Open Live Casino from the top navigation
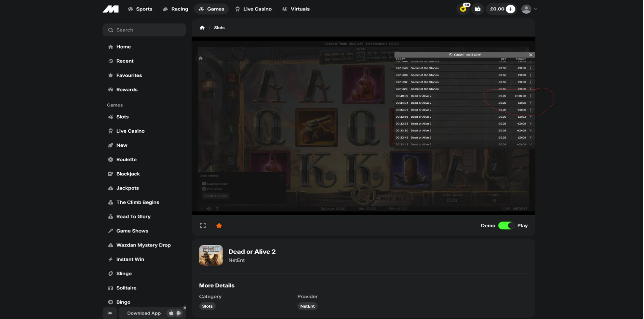The width and height of the screenshot is (644, 319). 253,9
